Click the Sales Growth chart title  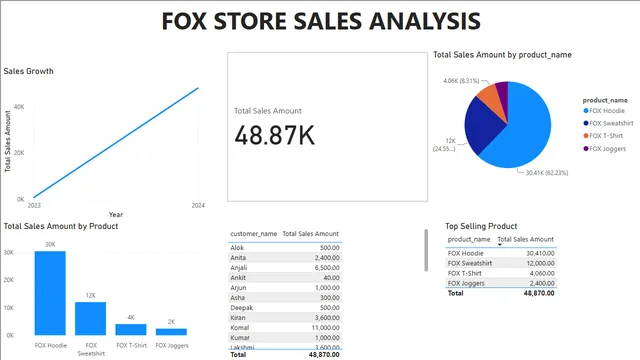point(29,71)
